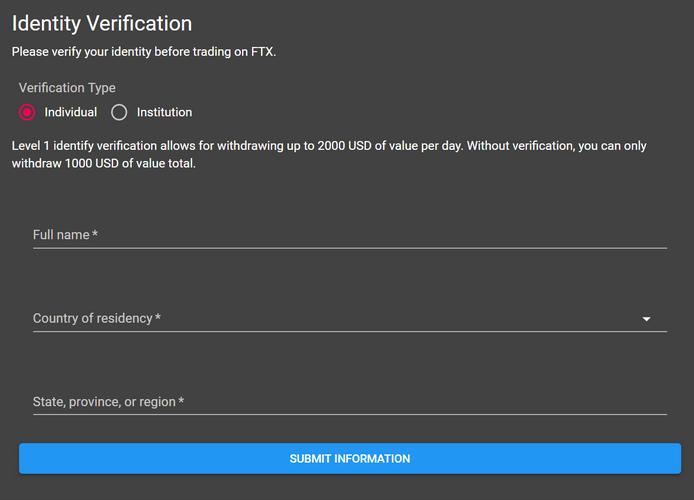Choose the Institution label text
694x500 pixels.
click(x=164, y=112)
